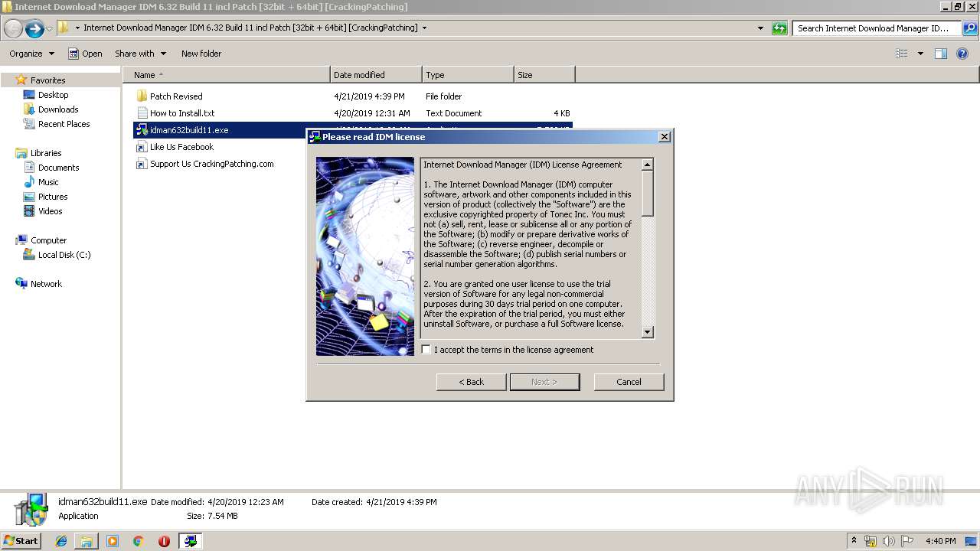The width and height of the screenshot is (980, 551).
Task: Open view options dropdown arrow
Action: click(920, 54)
